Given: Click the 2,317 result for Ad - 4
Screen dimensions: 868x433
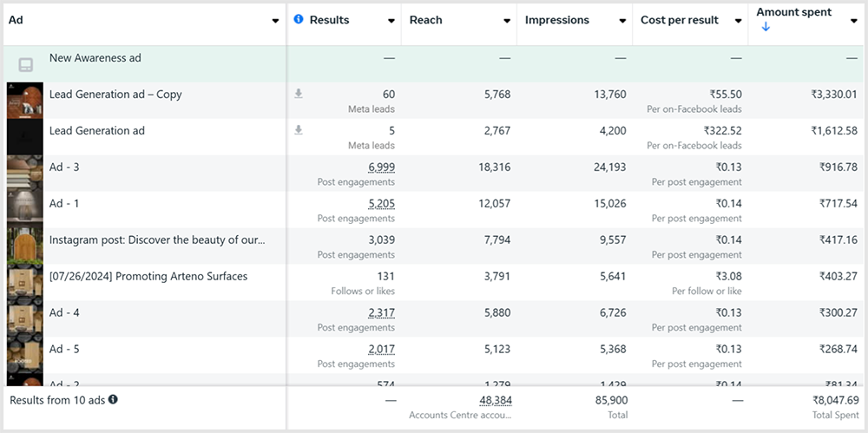Looking at the screenshot, I should 381,313.
